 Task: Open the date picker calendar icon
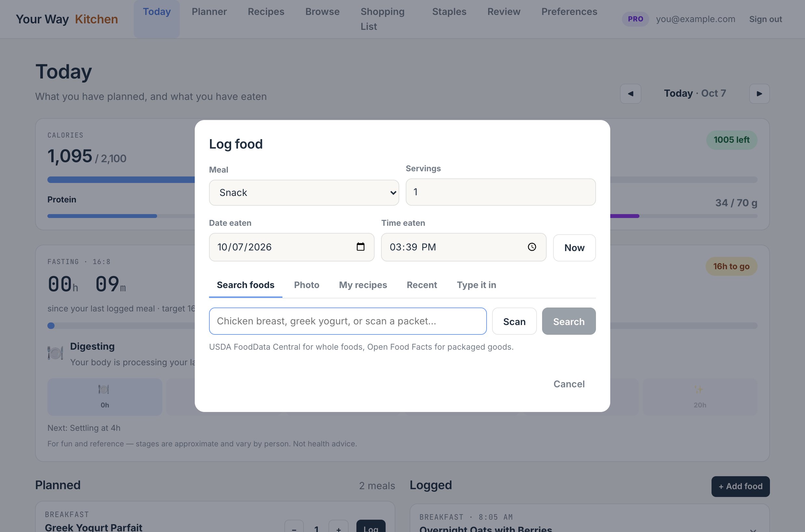click(360, 247)
